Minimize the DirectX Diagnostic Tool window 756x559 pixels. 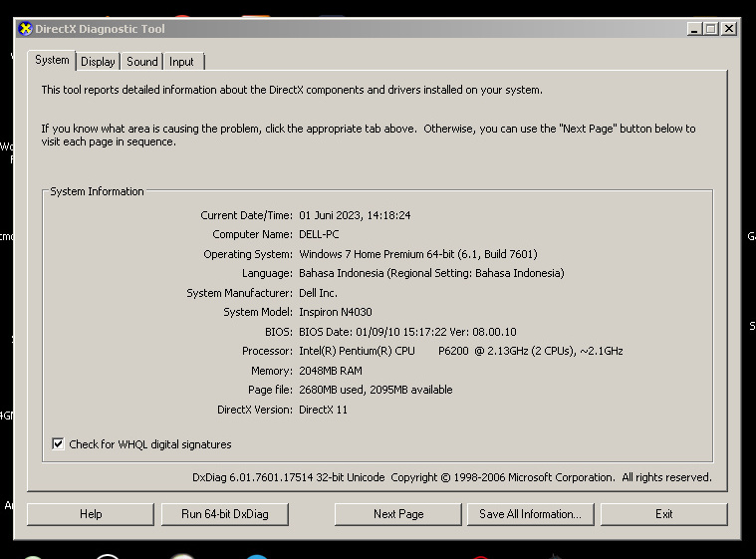pyautogui.click(x=694, y=29)
